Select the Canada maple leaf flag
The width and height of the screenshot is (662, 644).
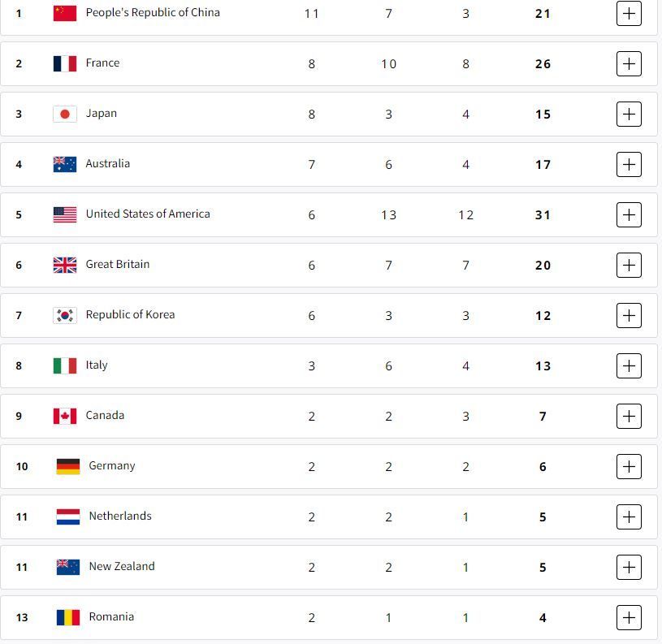tap(65, 416)
